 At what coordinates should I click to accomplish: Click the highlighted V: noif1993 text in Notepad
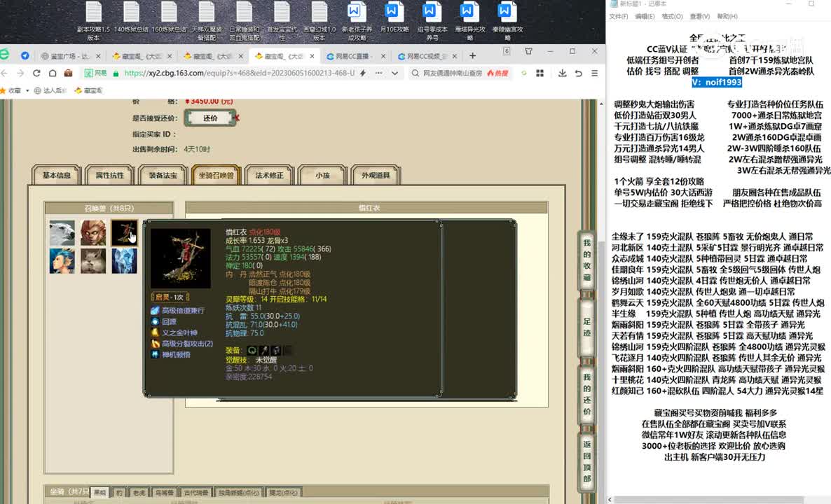coord(717,82)
